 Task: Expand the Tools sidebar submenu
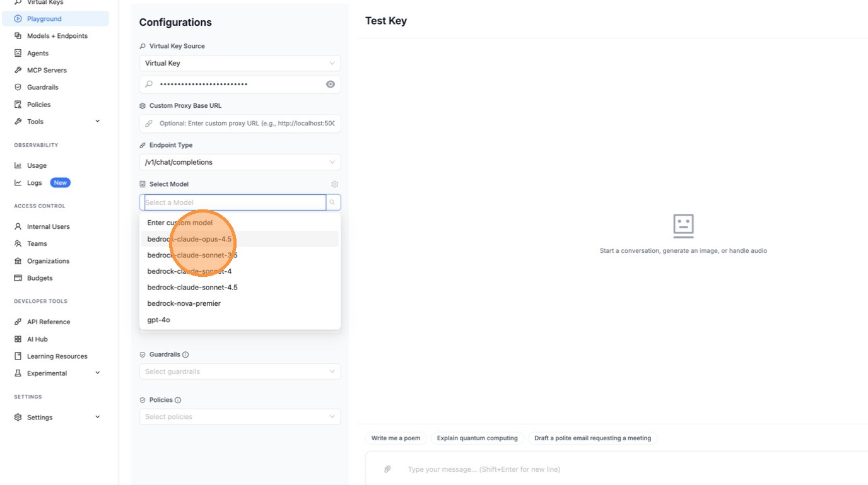(97, 121)
